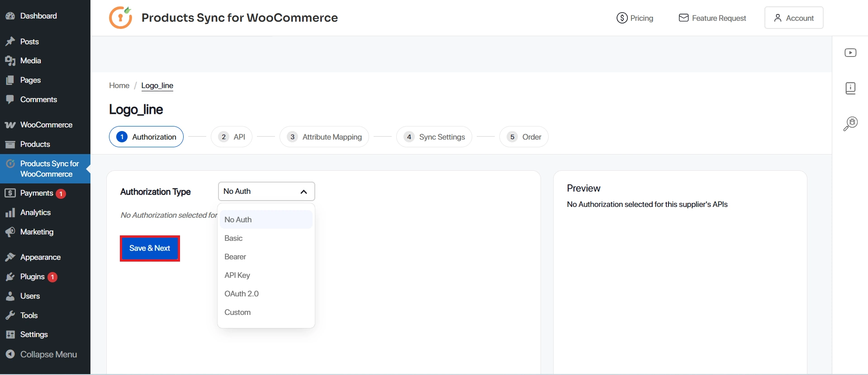
Task: Open Plugins in the WordPress sidebar
Action: pyautogui.click(x=32, y=277)
